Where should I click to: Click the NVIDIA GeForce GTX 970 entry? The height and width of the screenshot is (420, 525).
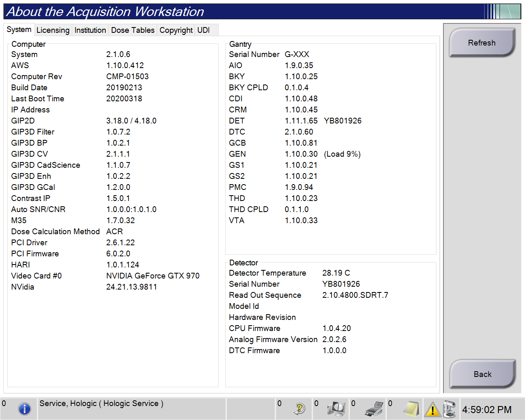click(x=153, y=276)
